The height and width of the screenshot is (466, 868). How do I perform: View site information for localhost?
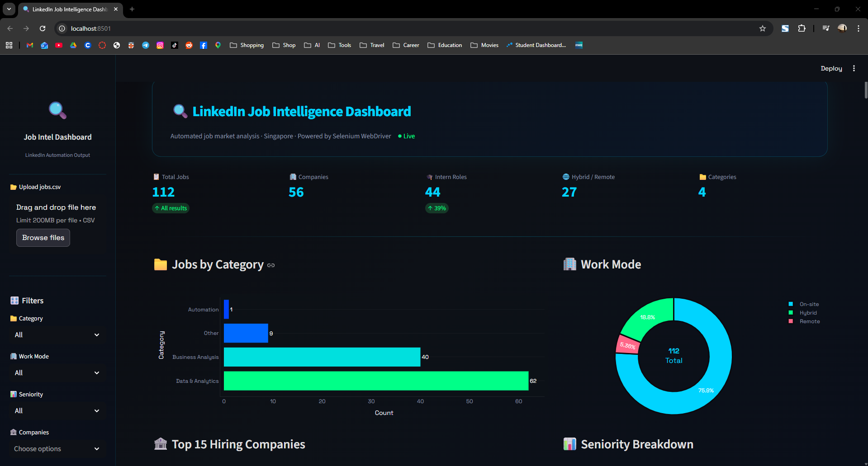(x=62, y=28)
